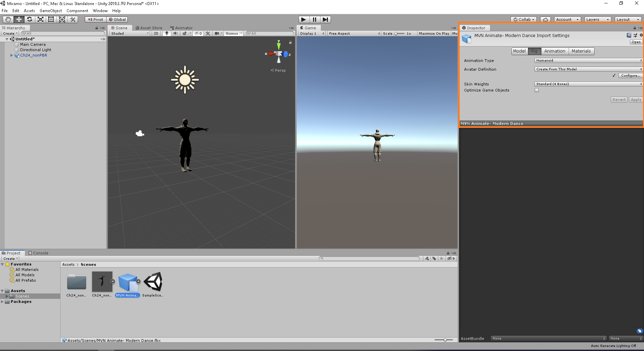Select the Move tool
Screen dimensions: 644x351
tap(19, 20)
